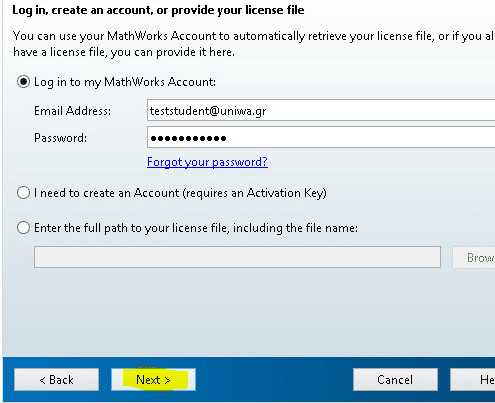Click the bold dialog heading text
This screenshot has width=495, height=403.
158,10
